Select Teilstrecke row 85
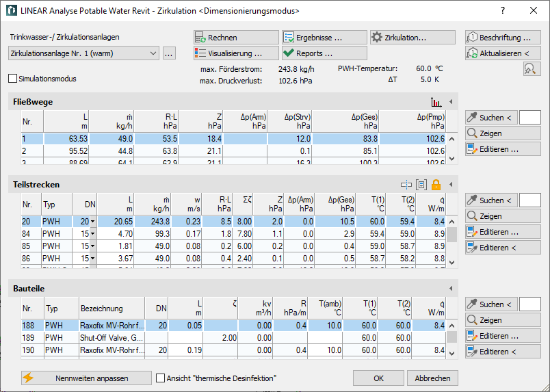 pyautogui.click(x=233, y=246)
